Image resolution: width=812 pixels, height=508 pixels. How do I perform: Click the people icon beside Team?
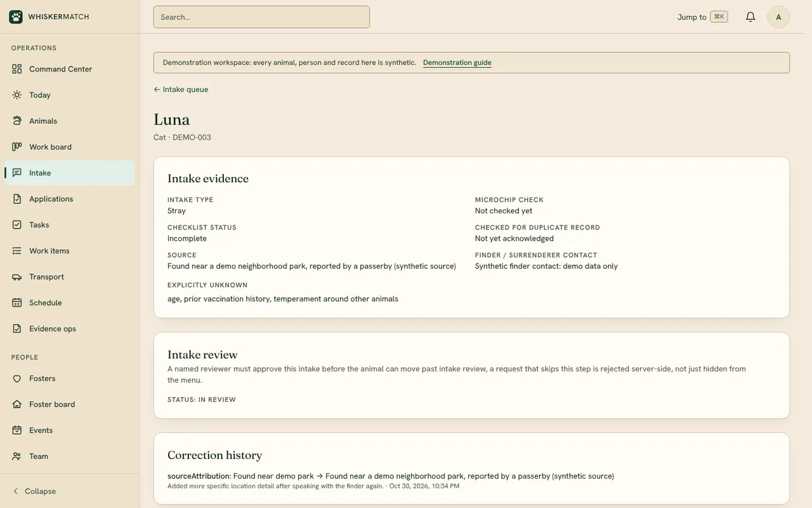coord(17,457)
